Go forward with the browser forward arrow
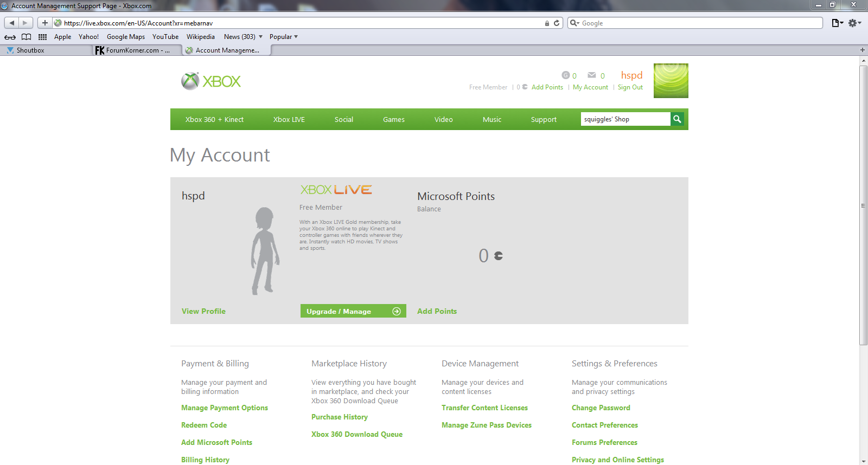Viewport: 868px width, 465px height. click(25, 23)
